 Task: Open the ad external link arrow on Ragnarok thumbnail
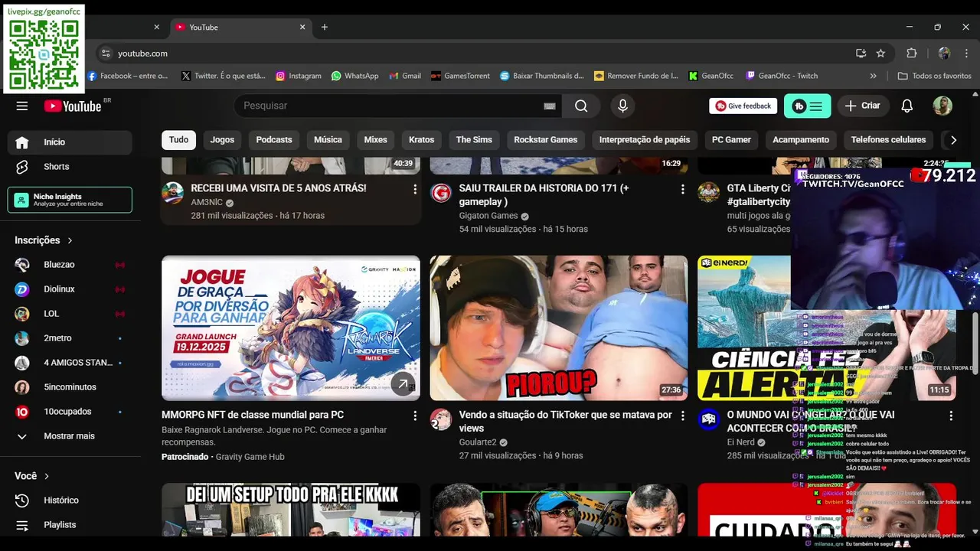[x=403, y=383]
